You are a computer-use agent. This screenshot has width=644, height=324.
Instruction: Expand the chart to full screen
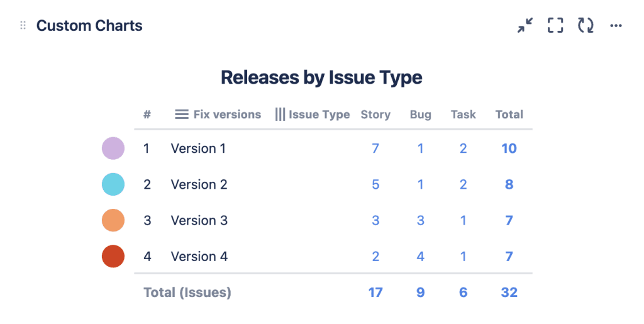(x=555, y=26)
